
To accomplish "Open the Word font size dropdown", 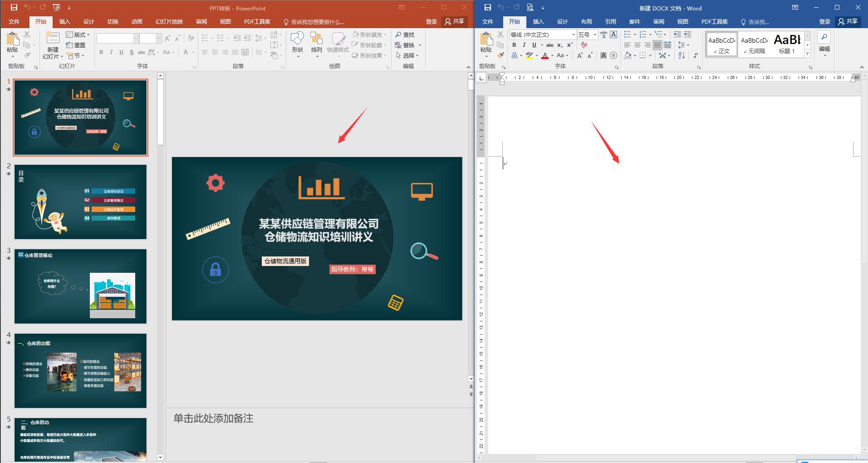I will 595,34.
